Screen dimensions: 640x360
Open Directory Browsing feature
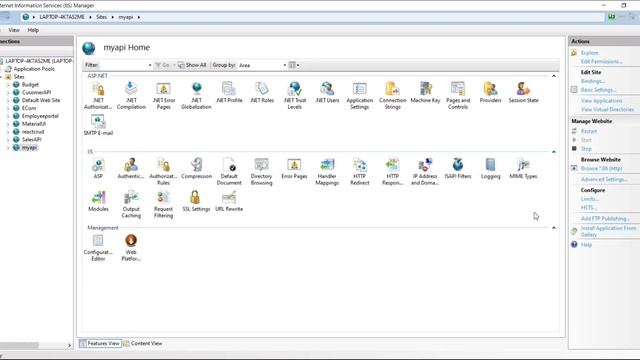coord(262,171)
